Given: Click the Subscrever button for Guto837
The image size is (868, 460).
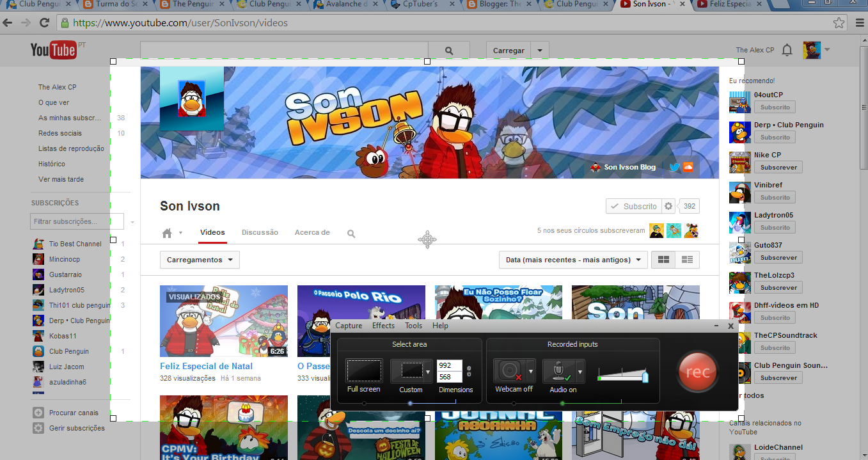Looking at the screenshot, I should pyautogui.click(x=778, y=257).
